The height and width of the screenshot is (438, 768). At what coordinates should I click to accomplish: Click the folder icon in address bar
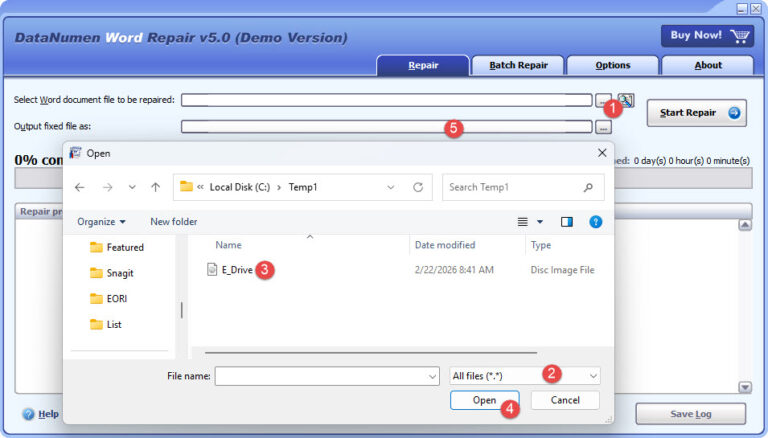(186, 187)
